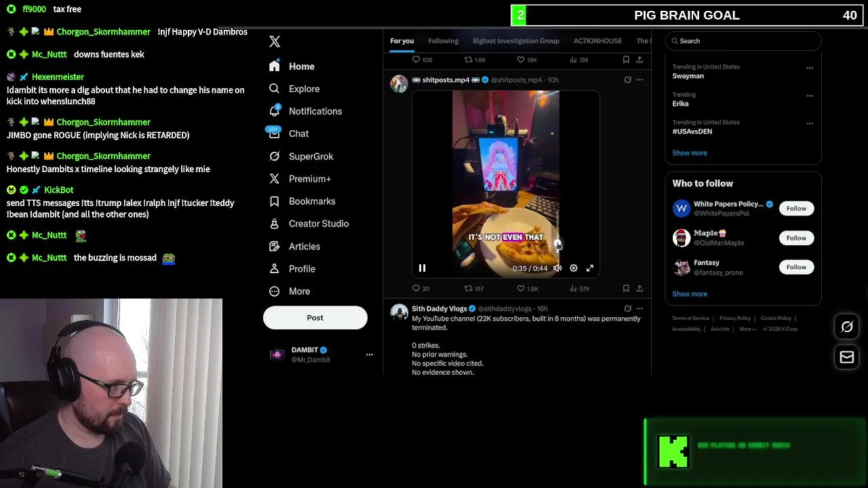Repost the post with 167 reposts
Viewport: 868px width, 488px height.
[468, 288]
